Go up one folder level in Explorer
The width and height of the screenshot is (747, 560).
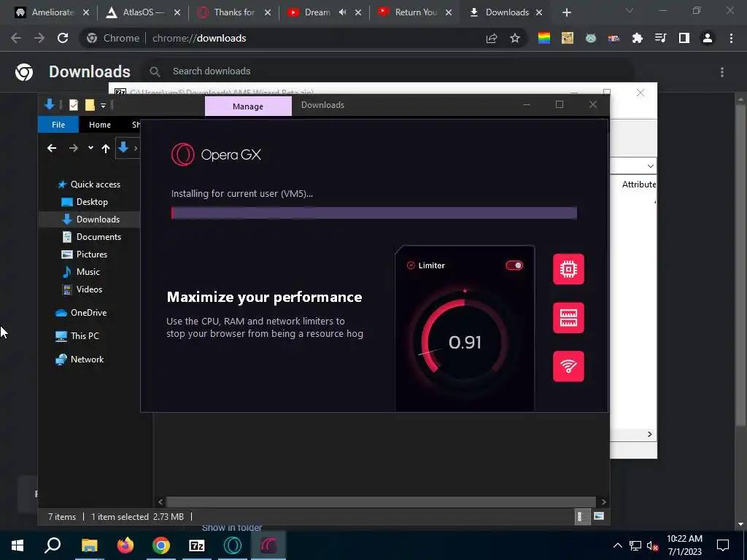point(105,149)
